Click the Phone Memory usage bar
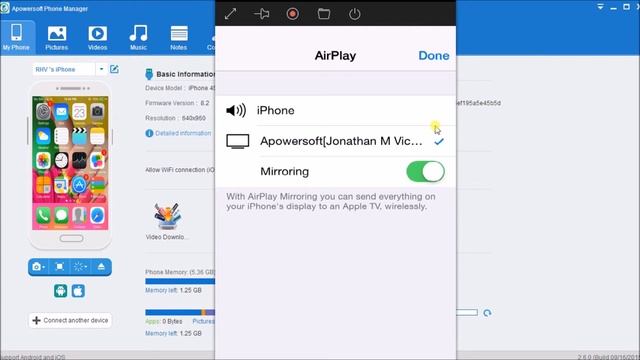Image resolution: width=640 pixels, height=360 pixels. (180, 281)
